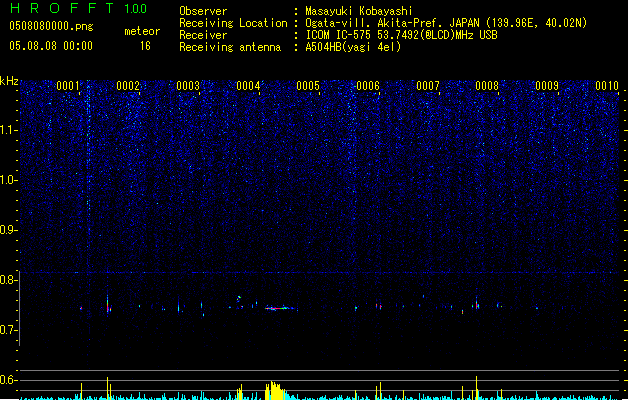
Task: Click the wide yellow burst in power graph
Action: click(275, 390)
